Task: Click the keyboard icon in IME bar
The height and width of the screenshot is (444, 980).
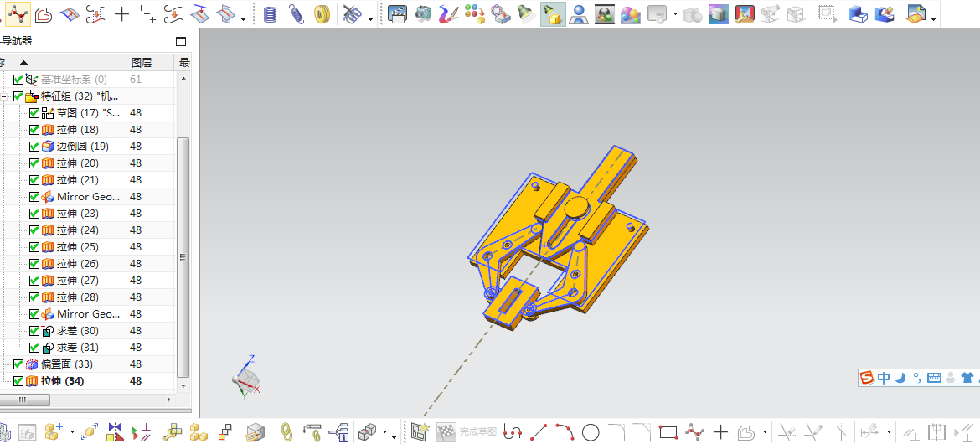Action: point(935,378)
